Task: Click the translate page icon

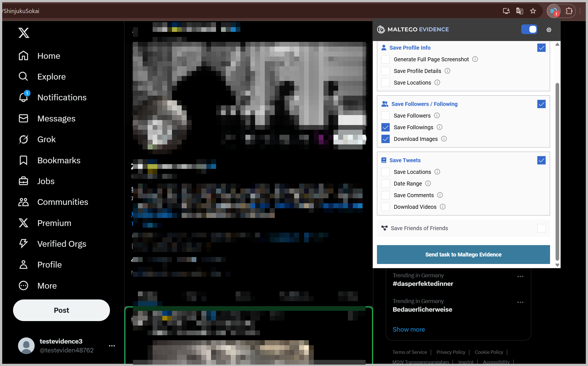Action: 520,11
